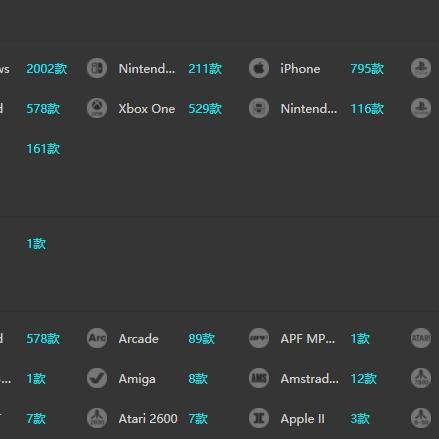Click the Atari icon next to Atari 2600
439x439 pixels.
click(x=97, y=418)
